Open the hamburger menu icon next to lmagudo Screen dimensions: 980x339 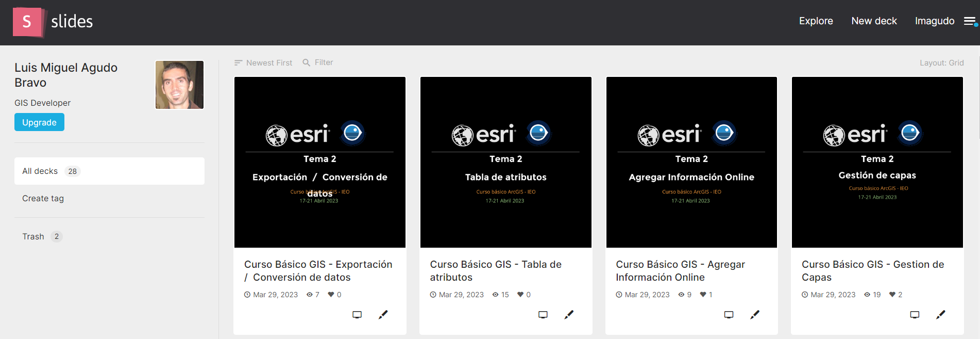[x=970, y=21]
